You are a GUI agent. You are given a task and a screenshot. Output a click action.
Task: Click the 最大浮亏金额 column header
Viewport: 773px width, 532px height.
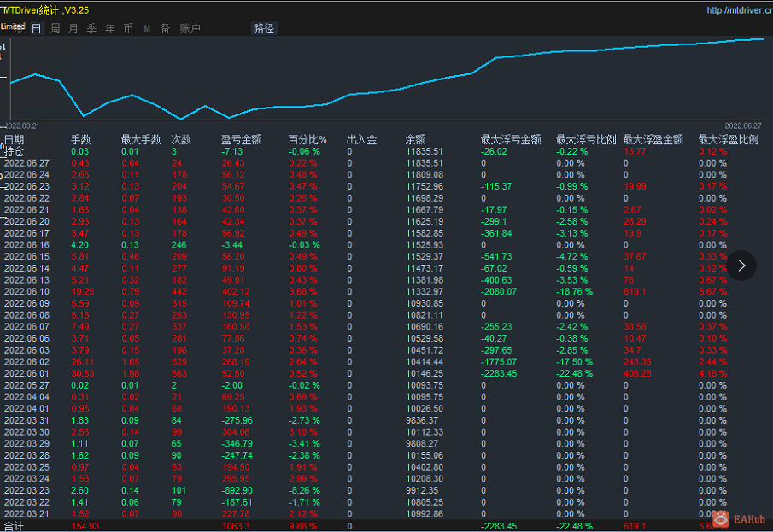[511, 139]
